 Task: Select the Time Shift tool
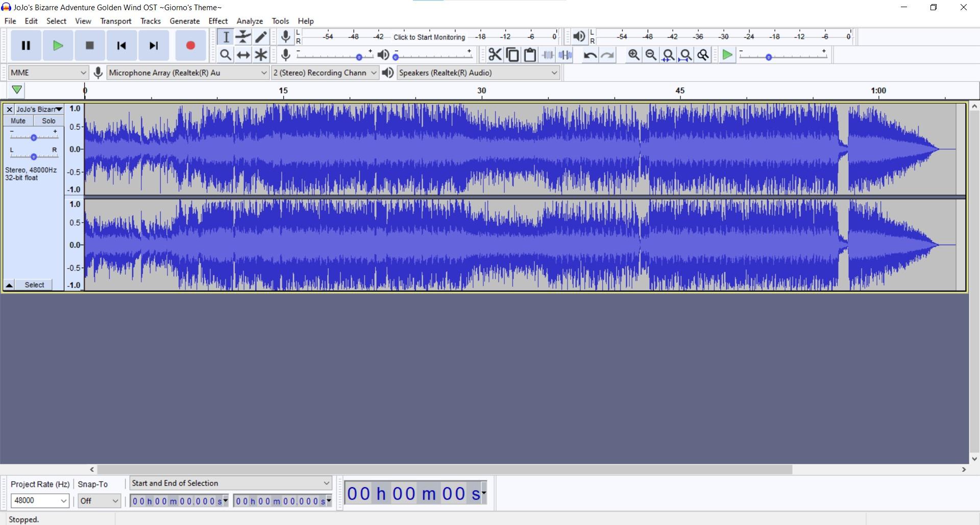[x=243, y=55]
